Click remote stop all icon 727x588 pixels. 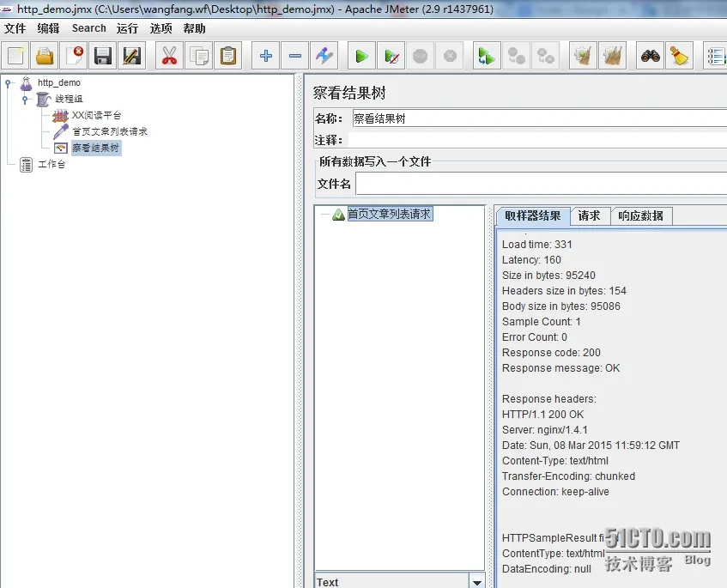[x=516, y=56]
